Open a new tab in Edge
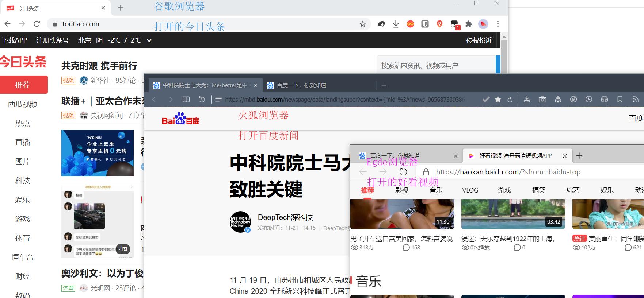This screenshot has height=298, width=644. [x=579, y=156]
